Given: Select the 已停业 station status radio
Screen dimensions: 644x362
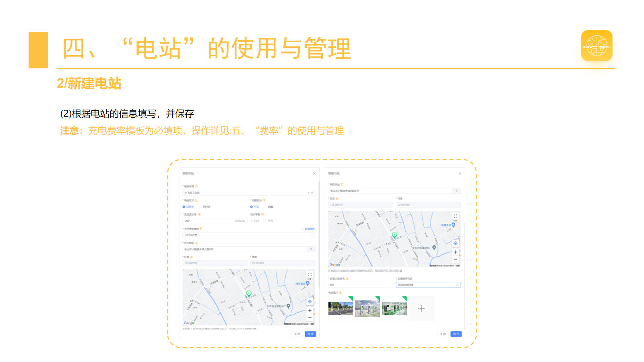Looking at the screenshot, I should [200, 207].
